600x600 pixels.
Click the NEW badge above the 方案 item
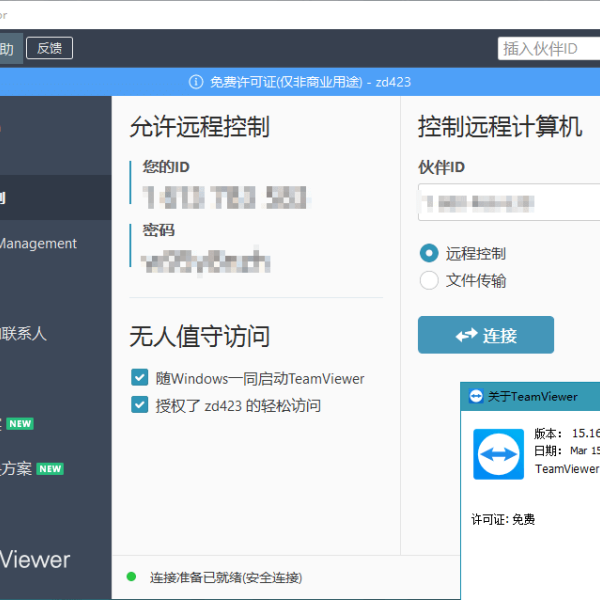point(20,424)
